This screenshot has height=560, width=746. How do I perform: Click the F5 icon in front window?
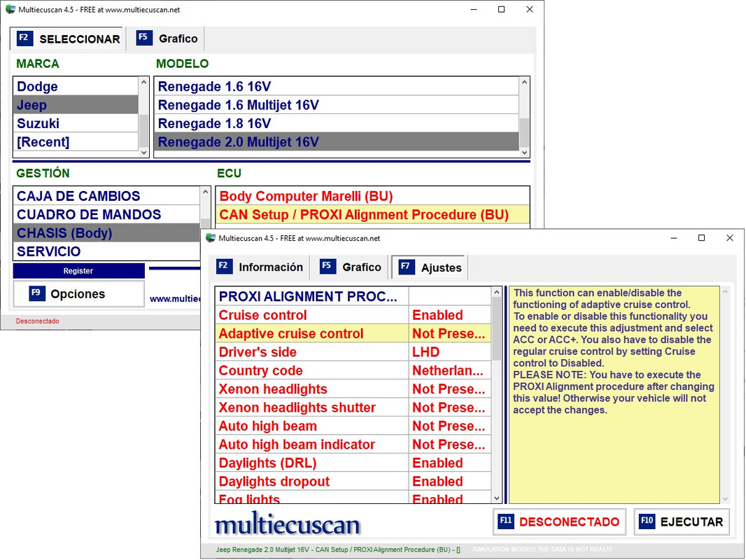328,266
